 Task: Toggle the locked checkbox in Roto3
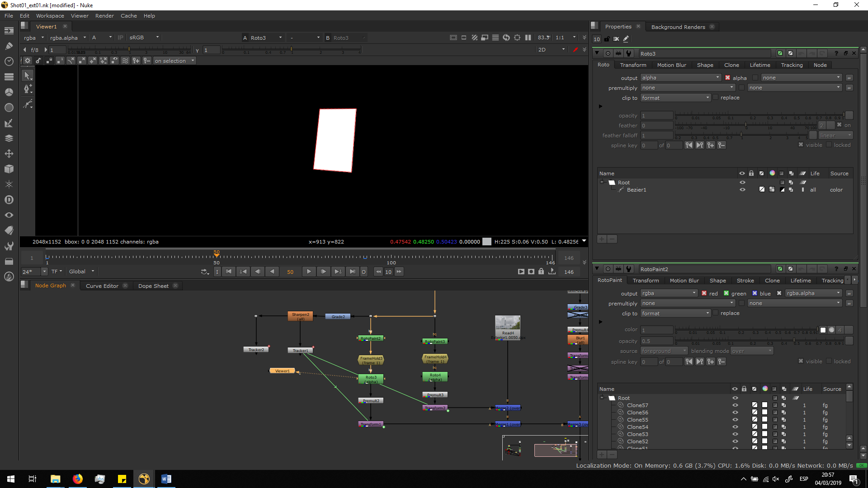click(829, 145)
